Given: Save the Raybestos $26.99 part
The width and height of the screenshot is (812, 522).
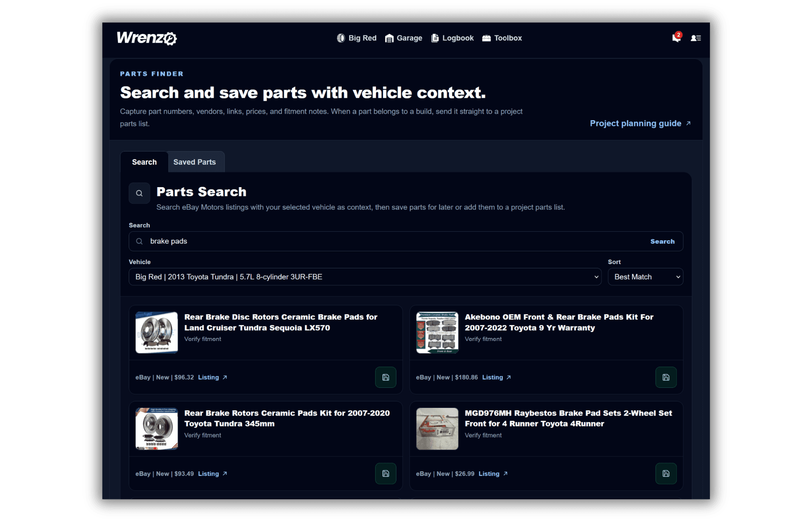Looking at the screenshot, I should (666, 474).
